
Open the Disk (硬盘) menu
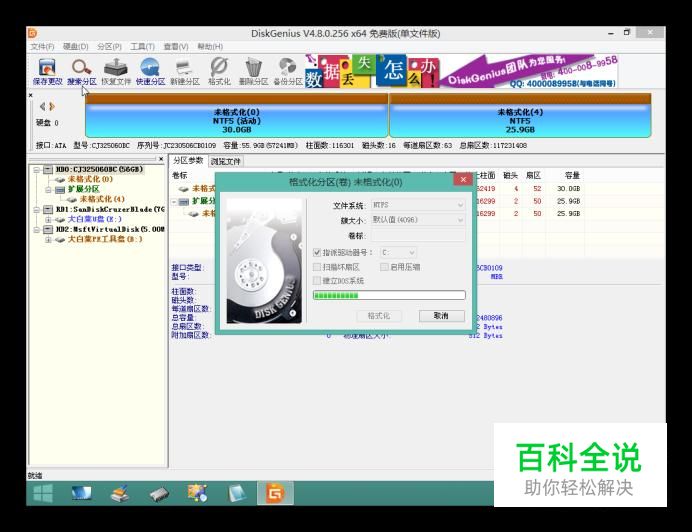coord(75,46)
